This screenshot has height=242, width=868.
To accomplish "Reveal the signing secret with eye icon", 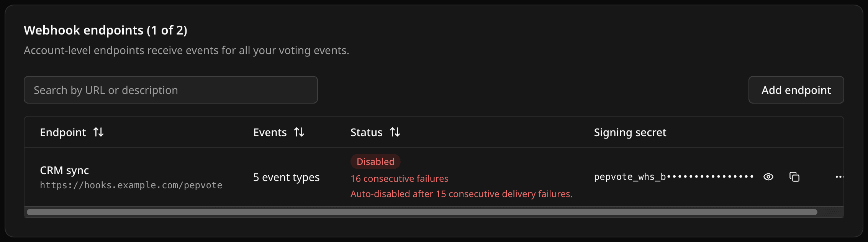I will pos(768,177).
